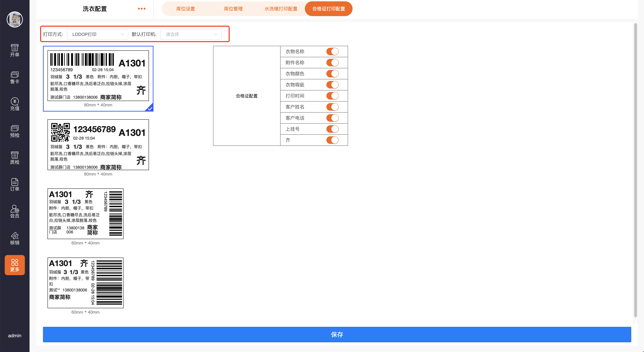Viewport: 644px width, 352px height.
Task: Click the blue 保存 button
Action: tap(337, 334)
